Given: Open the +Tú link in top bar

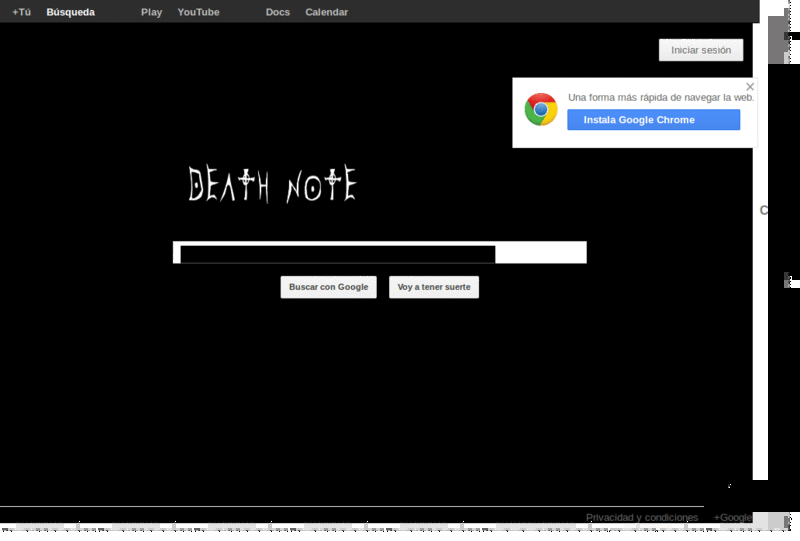Looking at the screenshot, I should click(21, 12).
